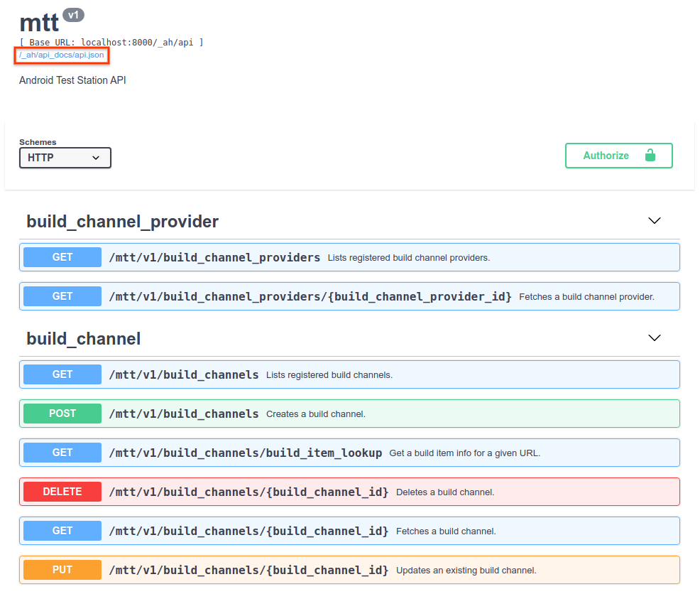Image resolution: width=700 pixels, height=594 pixels.
Task: Click the Authorize button
Action: tap(618, 156)
